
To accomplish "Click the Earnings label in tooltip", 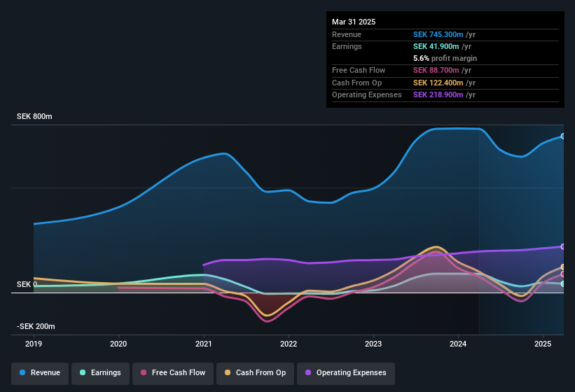I will click(x=347, y=46).
